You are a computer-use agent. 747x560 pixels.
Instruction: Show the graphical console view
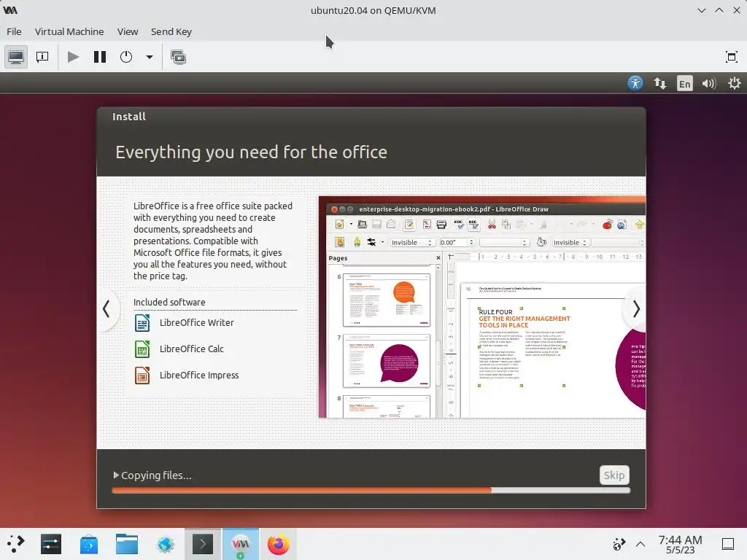pos(16,57)
